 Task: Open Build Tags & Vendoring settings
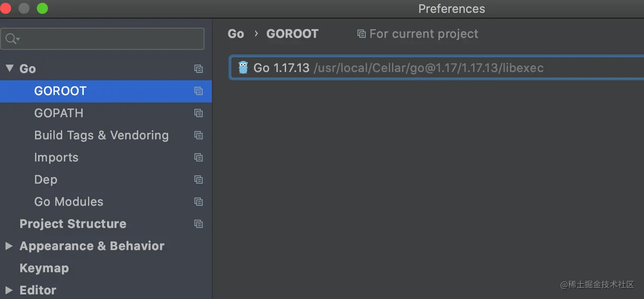(101, 135)
